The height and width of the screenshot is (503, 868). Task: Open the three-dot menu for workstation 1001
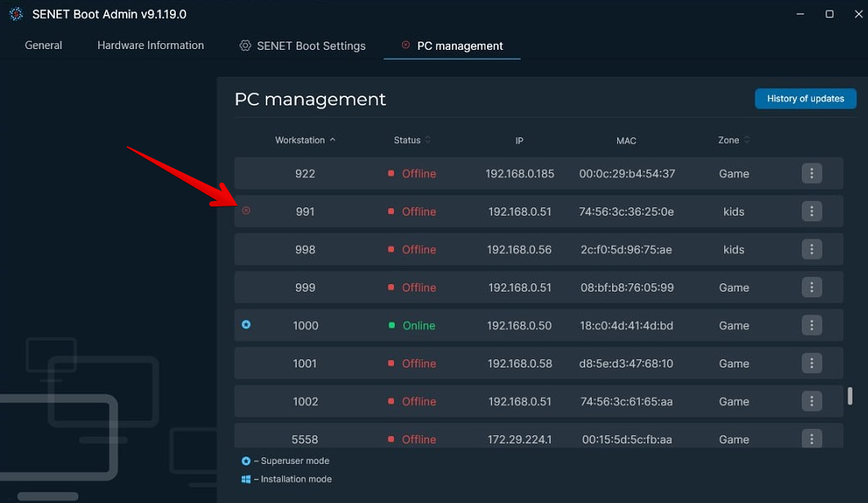[812, 363]
